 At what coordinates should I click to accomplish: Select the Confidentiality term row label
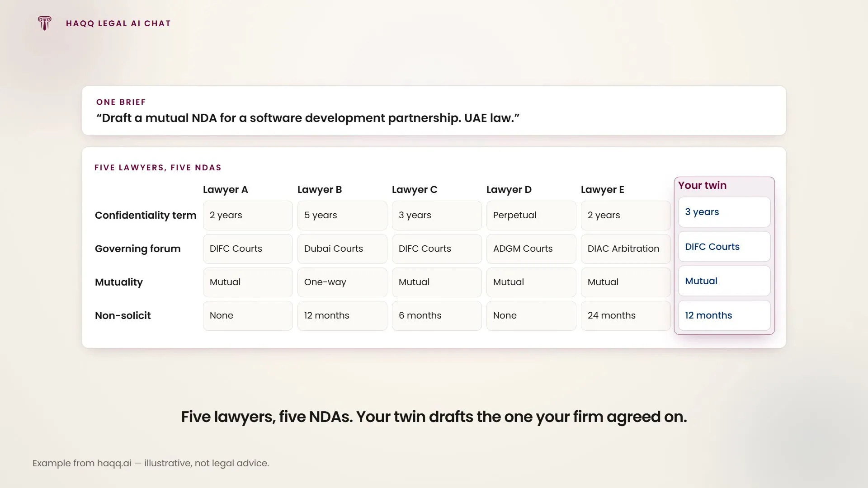coord(146,216)
